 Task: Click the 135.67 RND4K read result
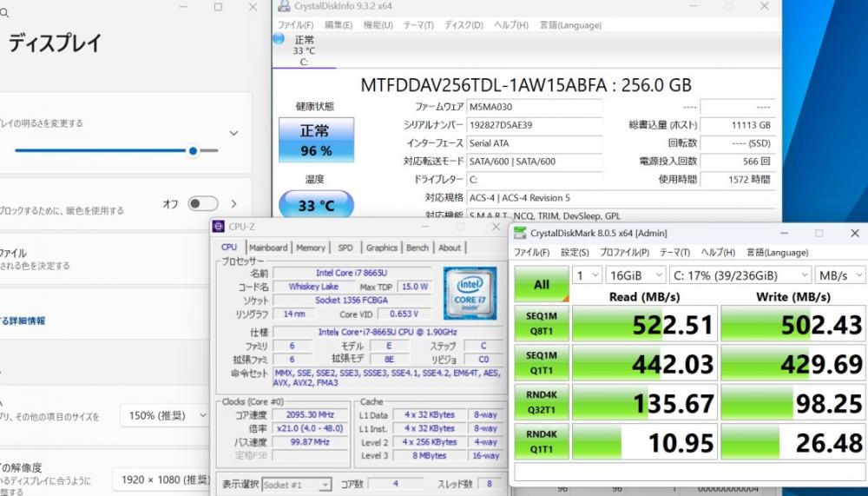[x=644, y=402]
